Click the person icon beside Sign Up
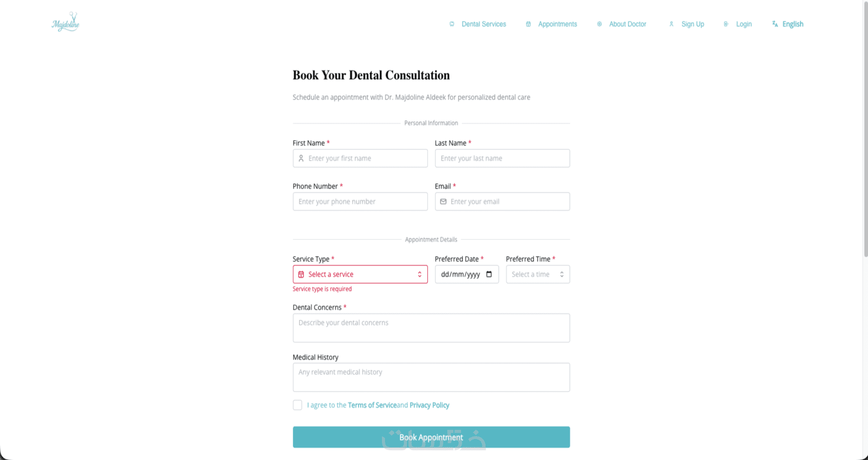Screen dimensions: 868x460 [671, 24]
